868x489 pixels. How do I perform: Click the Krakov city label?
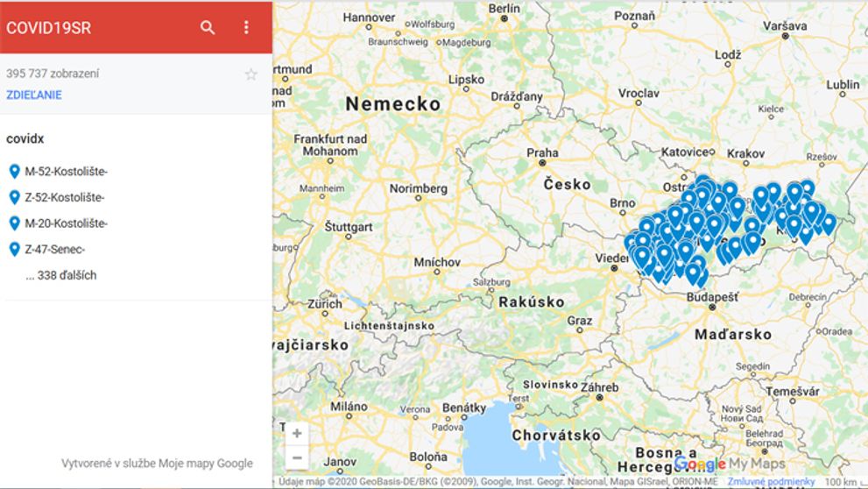point(745,153)
